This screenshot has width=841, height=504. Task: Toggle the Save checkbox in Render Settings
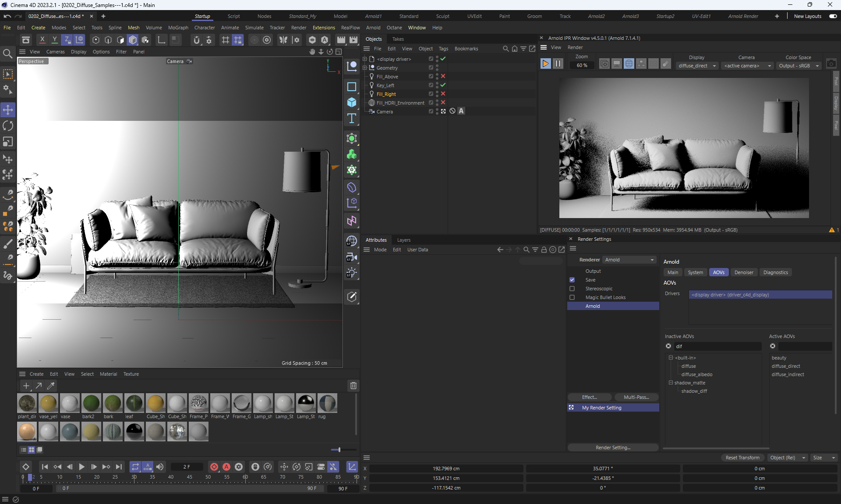point(572,280)
